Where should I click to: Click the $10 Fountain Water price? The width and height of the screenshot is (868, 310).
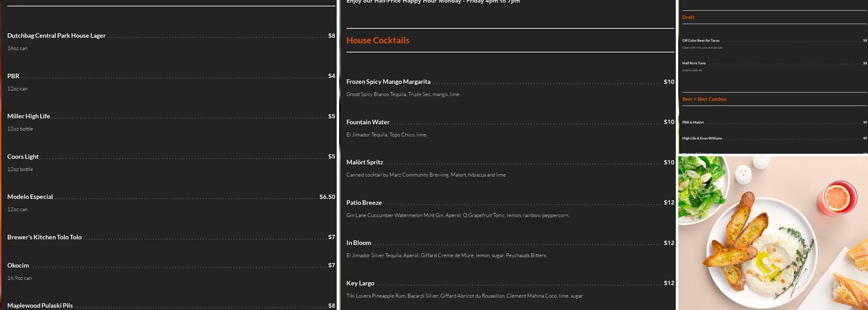pos(669,122)
